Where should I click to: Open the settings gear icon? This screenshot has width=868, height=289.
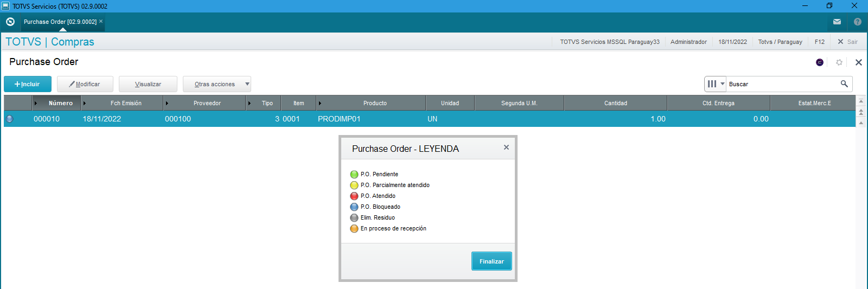[x=839, y=62]
